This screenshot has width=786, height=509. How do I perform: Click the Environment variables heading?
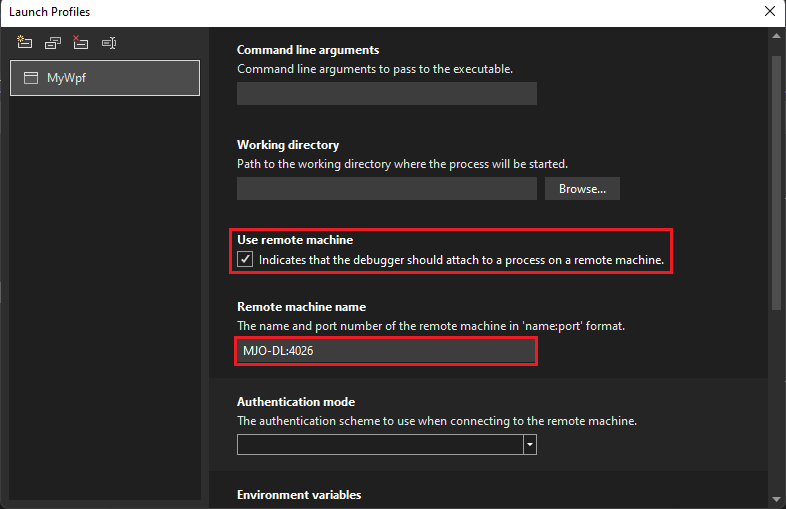point(299,495)
